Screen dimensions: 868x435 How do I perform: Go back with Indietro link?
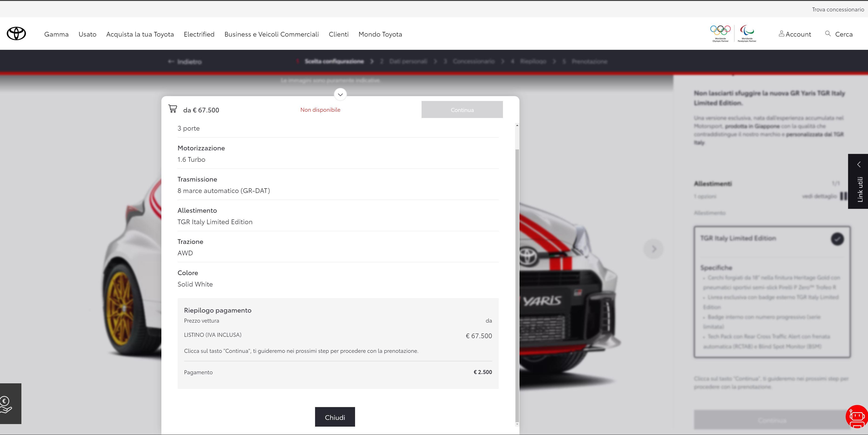(x=185, y=61)
